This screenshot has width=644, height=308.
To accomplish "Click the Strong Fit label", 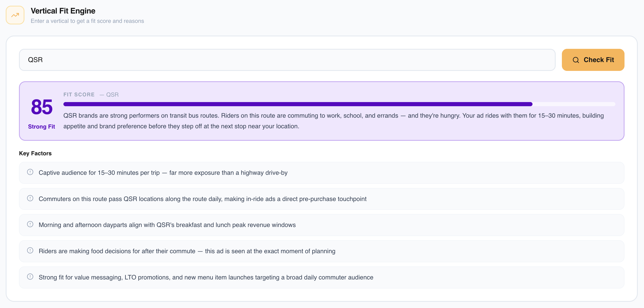I will tap(42, 127).
